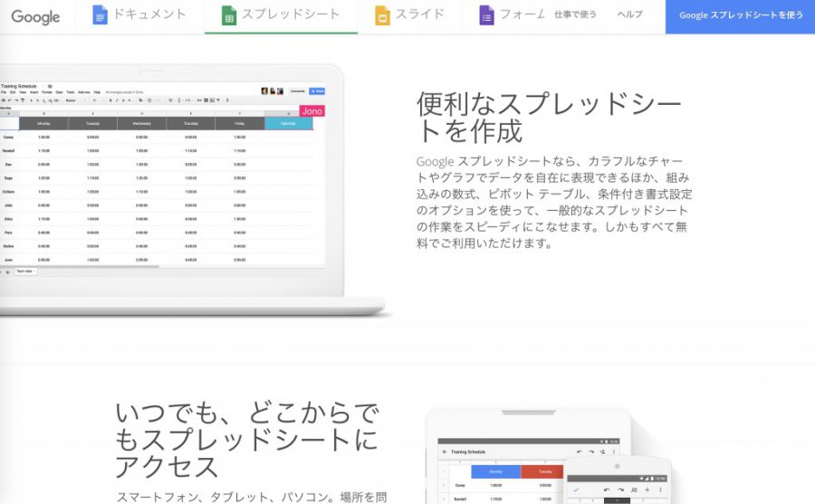Click the yellow Slides icon beside スライド
The image size is (815, 504).
(382, 15)
